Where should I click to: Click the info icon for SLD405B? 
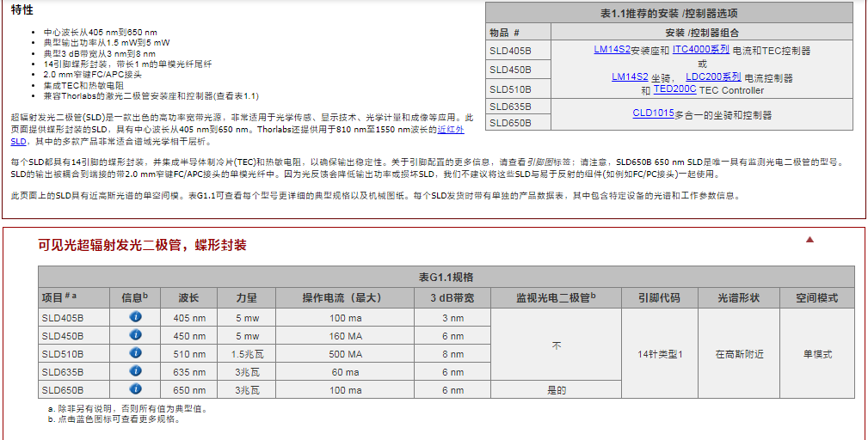point(135,317)
